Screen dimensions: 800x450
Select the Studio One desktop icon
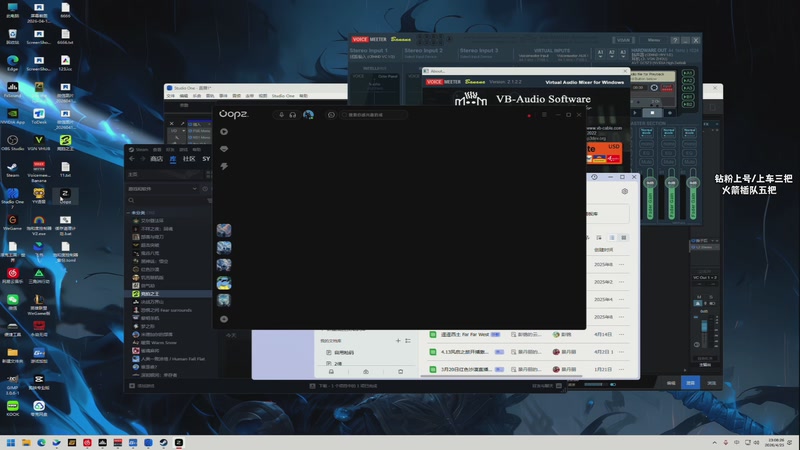pyautogui.click(x=13, y=197)
